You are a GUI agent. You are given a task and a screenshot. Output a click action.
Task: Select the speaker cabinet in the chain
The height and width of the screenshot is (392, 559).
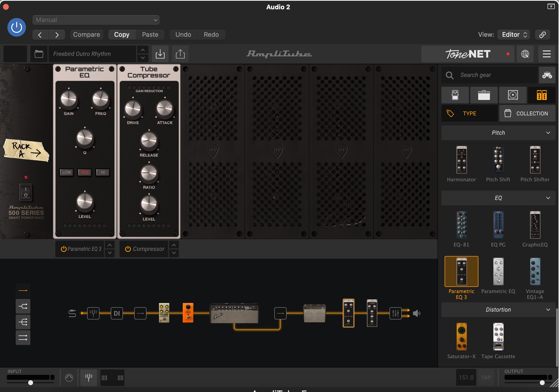(315, 313)
